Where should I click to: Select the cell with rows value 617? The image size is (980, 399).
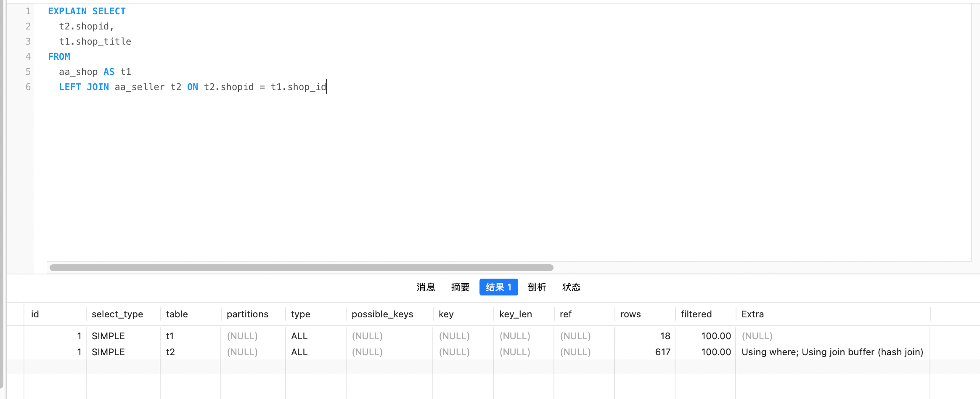coord(662,352)
